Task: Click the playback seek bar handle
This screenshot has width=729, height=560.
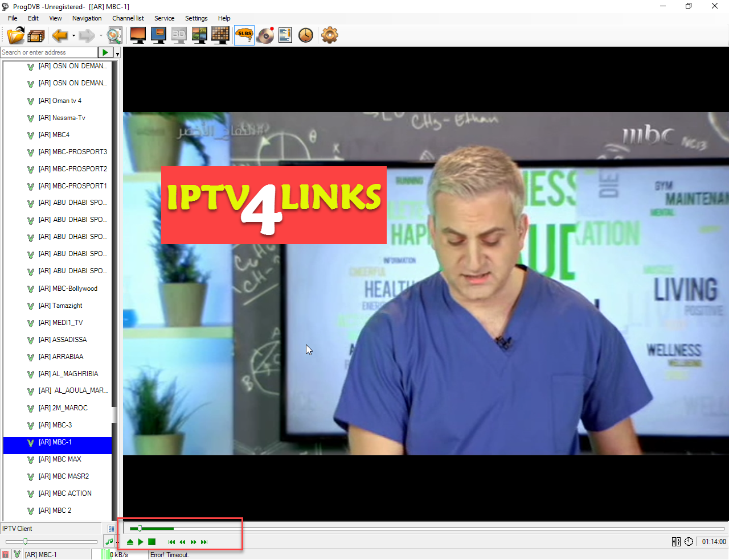Action: [140, 529]
